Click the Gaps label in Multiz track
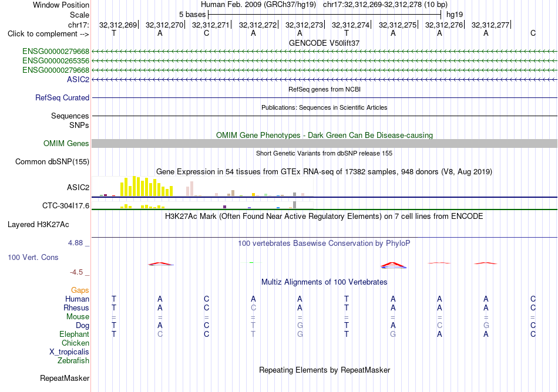This screenshot has width=558, height=392. click(x=80, y=290)
